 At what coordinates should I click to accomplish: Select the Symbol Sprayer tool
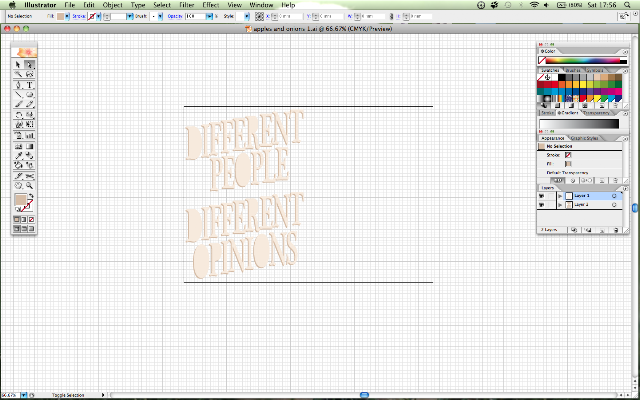(x=18, y=135)
